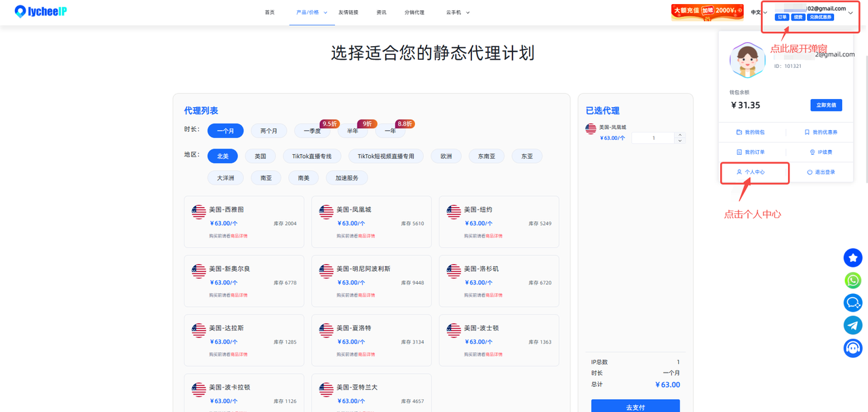This screenshot has height=412, width=868.
Task: Select the 美国-西雅图 proxy card
Action: (x=244, y=222)
